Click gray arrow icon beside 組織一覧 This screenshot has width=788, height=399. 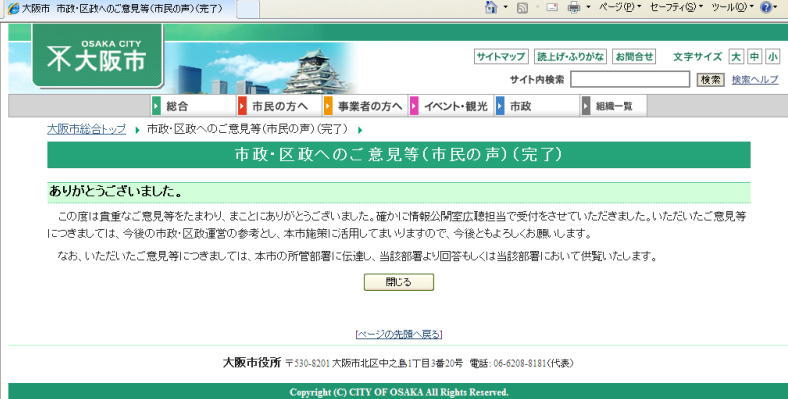coord(585,106)
